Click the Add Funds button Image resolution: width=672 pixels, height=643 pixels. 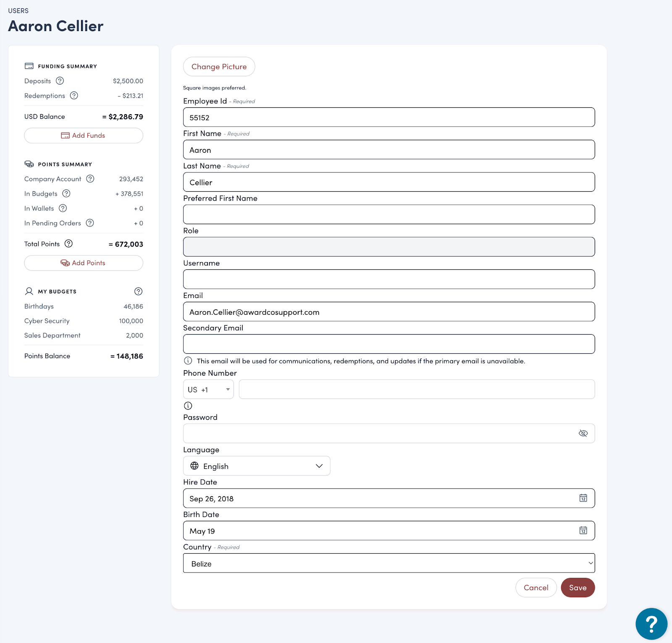pyautogui.click(x=84, y=136)
